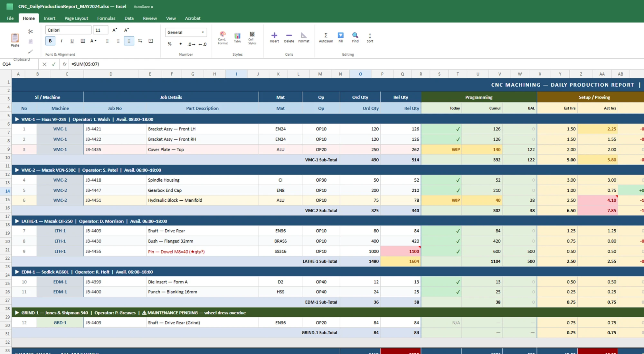Open Cell Styles gallery
Image resolution: width=644 pixels, height=354 pixels.
pos(252,37)
